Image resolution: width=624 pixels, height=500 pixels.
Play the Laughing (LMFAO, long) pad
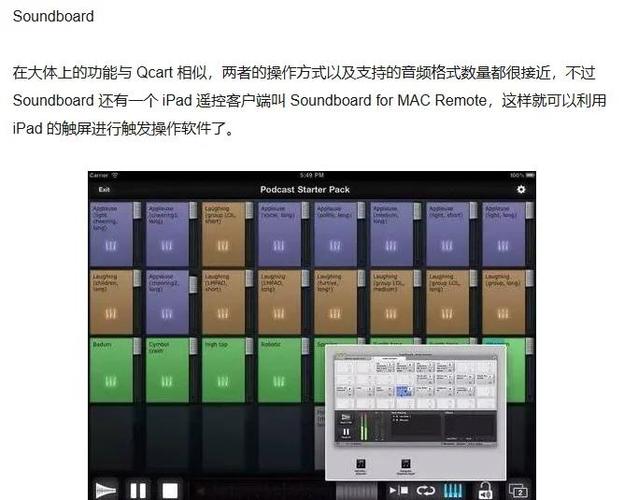click(279, 302)
